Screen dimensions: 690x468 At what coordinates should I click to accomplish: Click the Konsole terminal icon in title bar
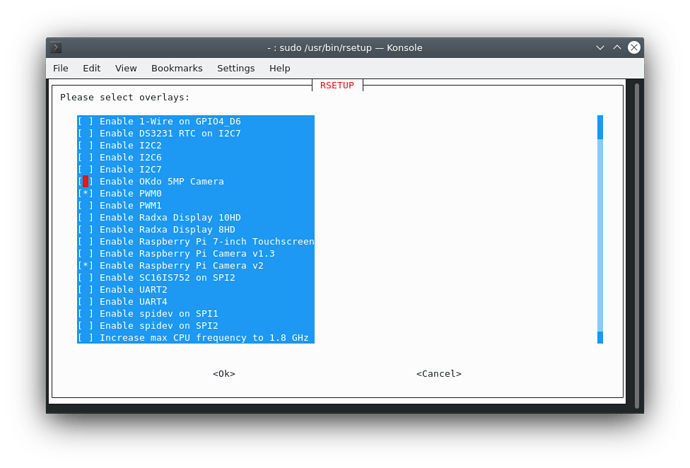(x=56, y=48)
